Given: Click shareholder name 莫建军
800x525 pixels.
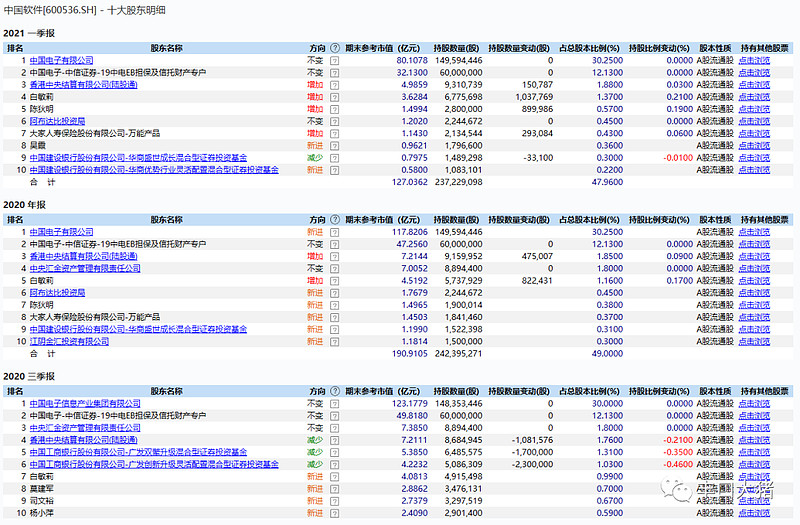Looking at the screenshot, I should (x=41, y=489).
